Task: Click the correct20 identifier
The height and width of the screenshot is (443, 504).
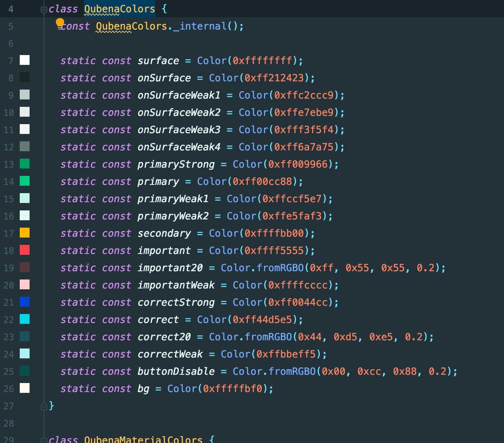Action: click(x=164, y=336)
